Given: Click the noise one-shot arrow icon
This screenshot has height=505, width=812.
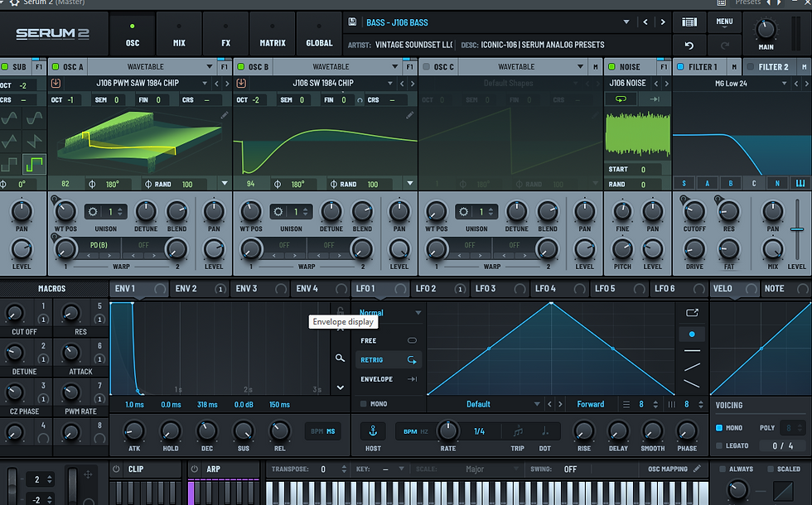Looking at the screenshot, I should 655,99.
